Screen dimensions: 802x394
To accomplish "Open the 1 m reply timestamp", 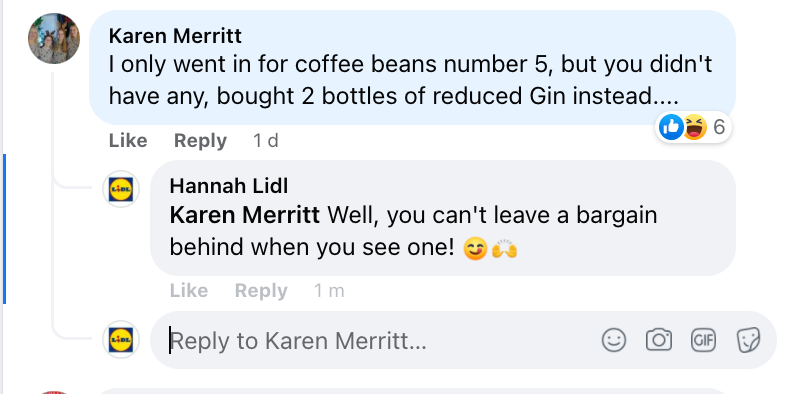I will click(x=329, y=291).
